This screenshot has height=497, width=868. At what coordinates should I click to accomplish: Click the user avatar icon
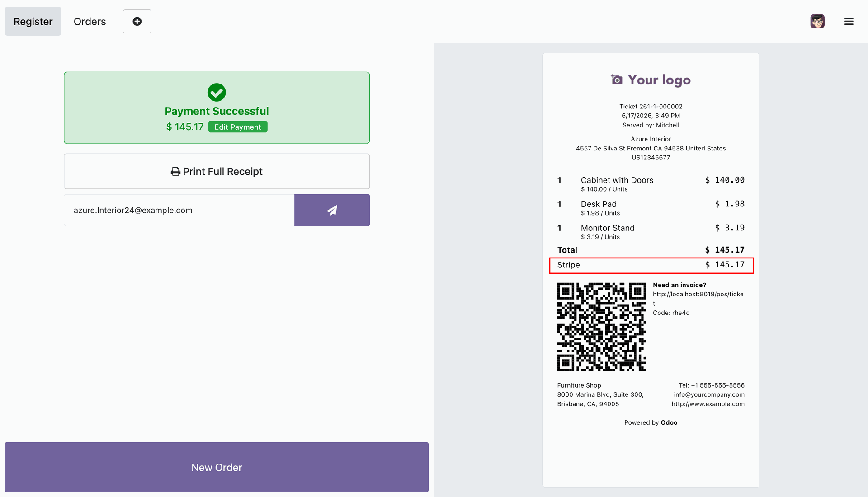(x=817, y=21)
